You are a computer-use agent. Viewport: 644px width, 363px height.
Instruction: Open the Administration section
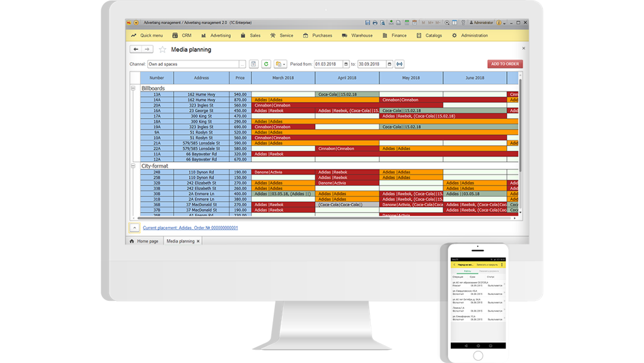coord(470,35)
